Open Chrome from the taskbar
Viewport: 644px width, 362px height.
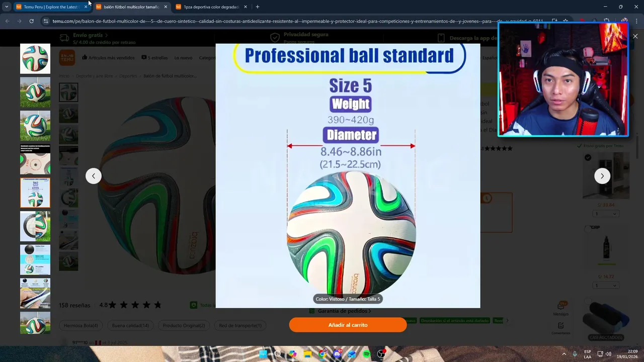(x=322, y=354)
